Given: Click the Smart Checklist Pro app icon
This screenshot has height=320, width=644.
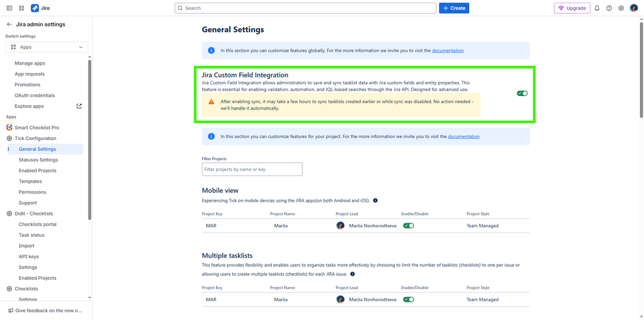Looking at the screenshot, I should click(x=9, y=128).
